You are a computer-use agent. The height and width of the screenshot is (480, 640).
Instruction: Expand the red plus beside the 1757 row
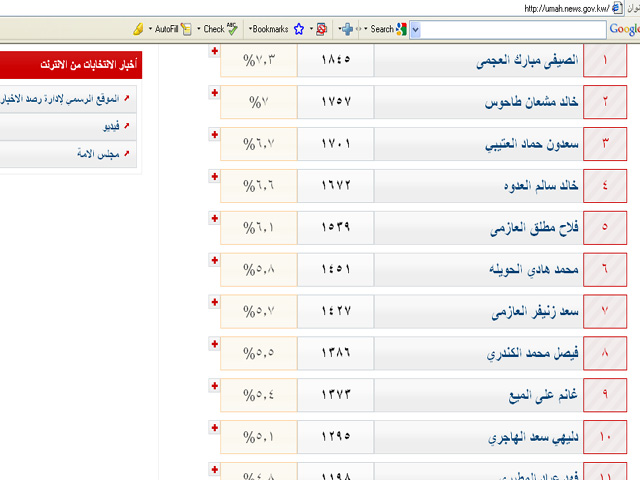point(214,93)
